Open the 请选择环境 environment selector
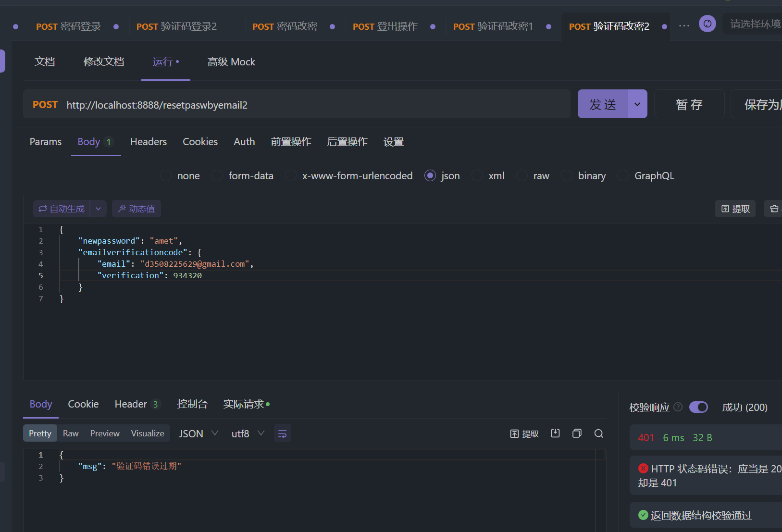Image resolution: width=782 pixels, height=532 pixels. [753, 24]
